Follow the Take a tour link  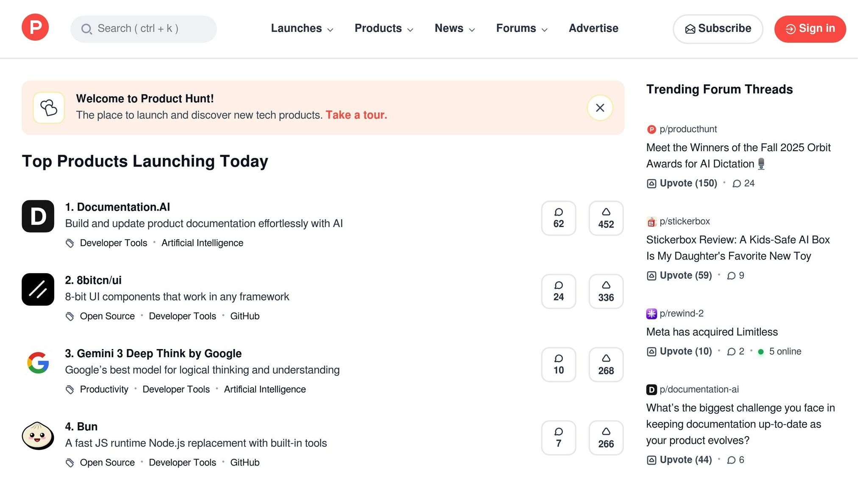(356, 115)
